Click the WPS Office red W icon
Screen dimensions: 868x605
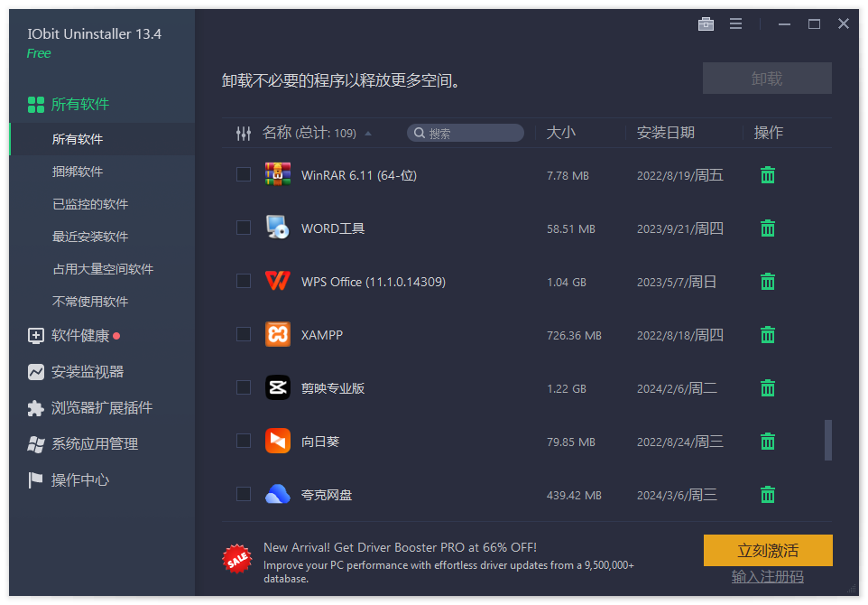(x=278, y=280)
